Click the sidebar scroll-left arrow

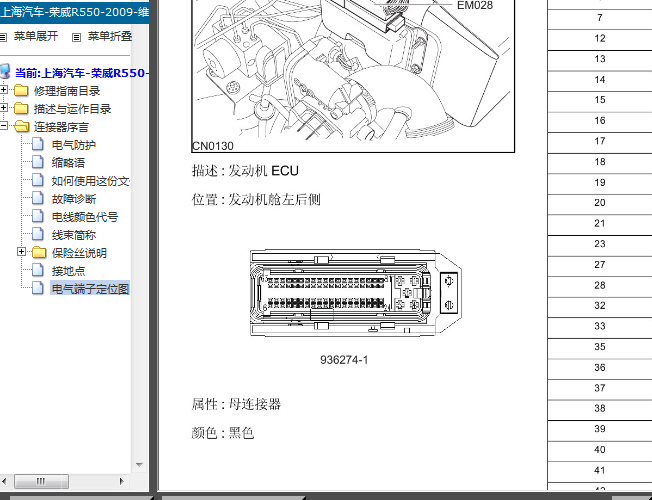pyautogui.click(x=5, y=481)
